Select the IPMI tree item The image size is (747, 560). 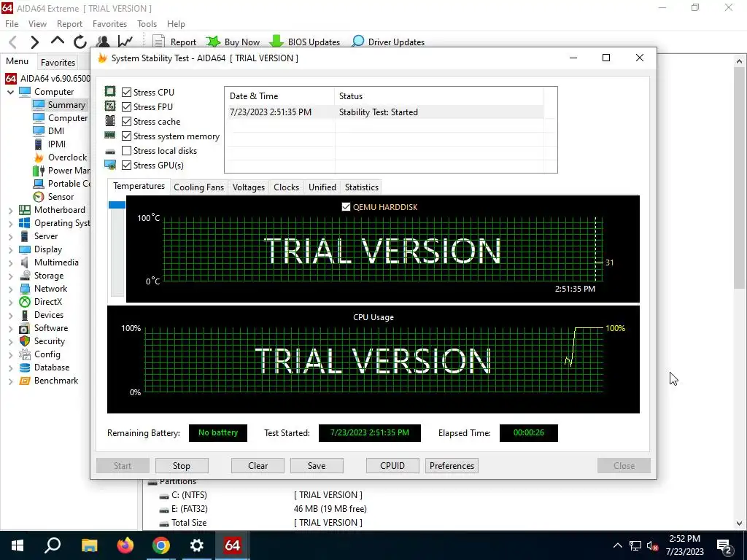tap(57, 144)
